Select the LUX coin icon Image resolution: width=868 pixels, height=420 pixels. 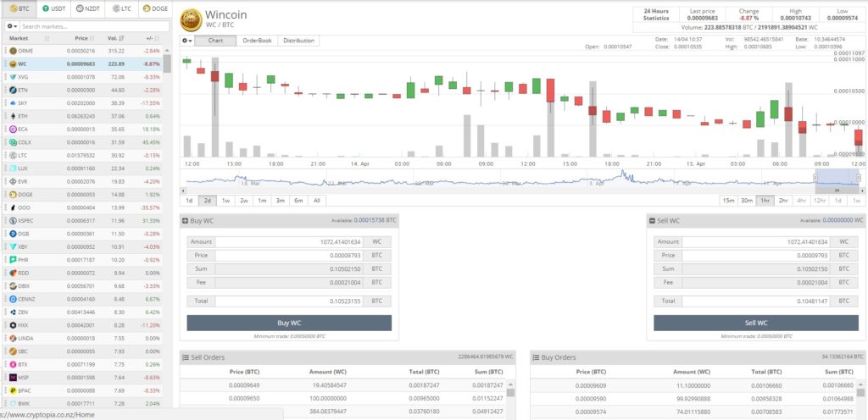(13, 168)
